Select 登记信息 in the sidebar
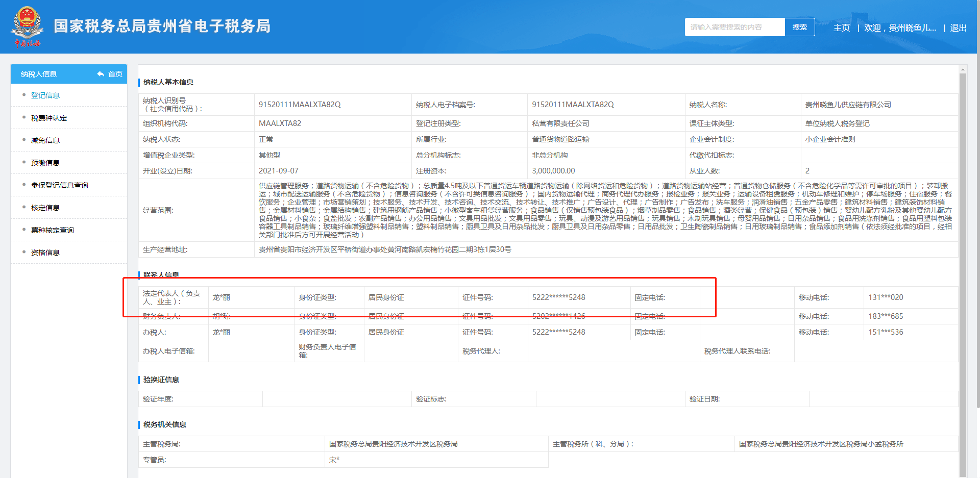This screenshot has height=478, width=980. (45, 95)
